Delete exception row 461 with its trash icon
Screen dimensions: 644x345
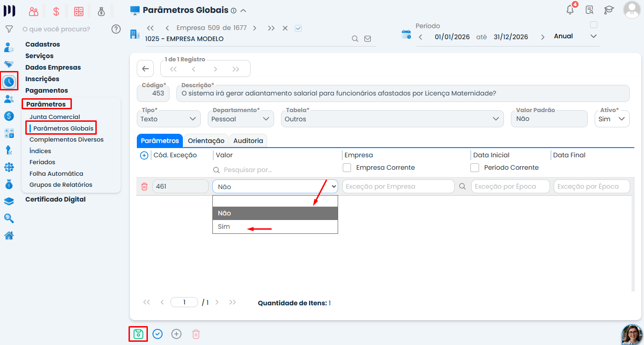(x=144, y=186)
